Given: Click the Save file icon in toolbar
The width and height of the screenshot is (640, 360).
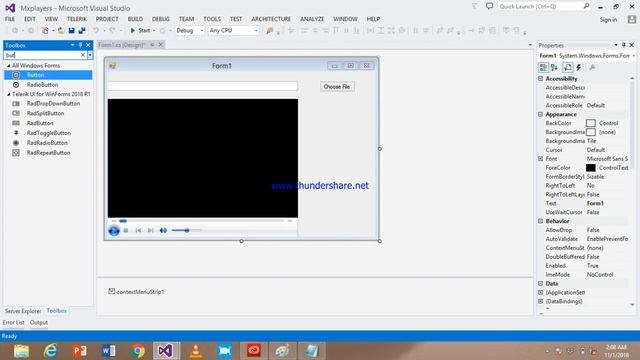Looking at the screenshot, I should click(x=72, y=30).
